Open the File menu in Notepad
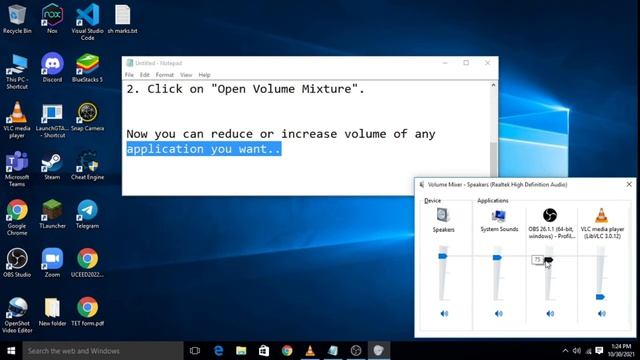Screen dimensions: 640x360 click(x=129, y=75)
